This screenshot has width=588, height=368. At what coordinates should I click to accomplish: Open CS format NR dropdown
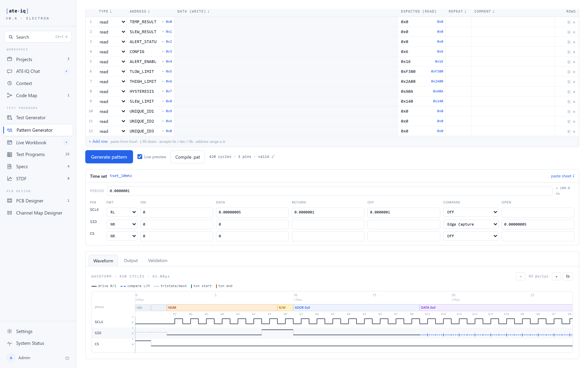pos(122,236)
